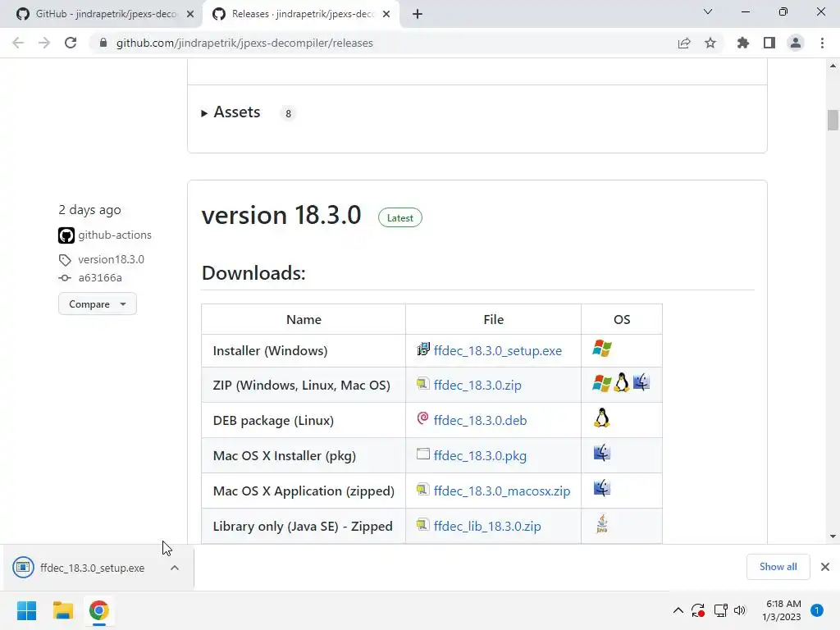Open notification center badge
Viewport: 840px width, 630px height.
tap(817, 610)
